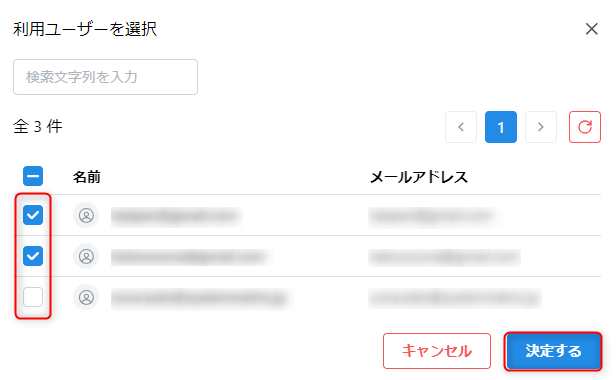Check the third user's empty checkbox
616x380 pixels.
(33, 297)
